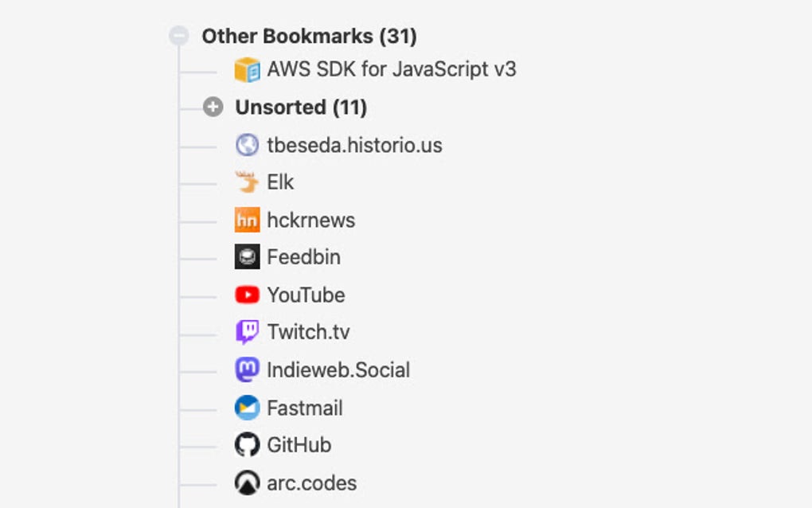Click the Feedbin favicon
Screen dimensions: 812x508
click(248, 256)
